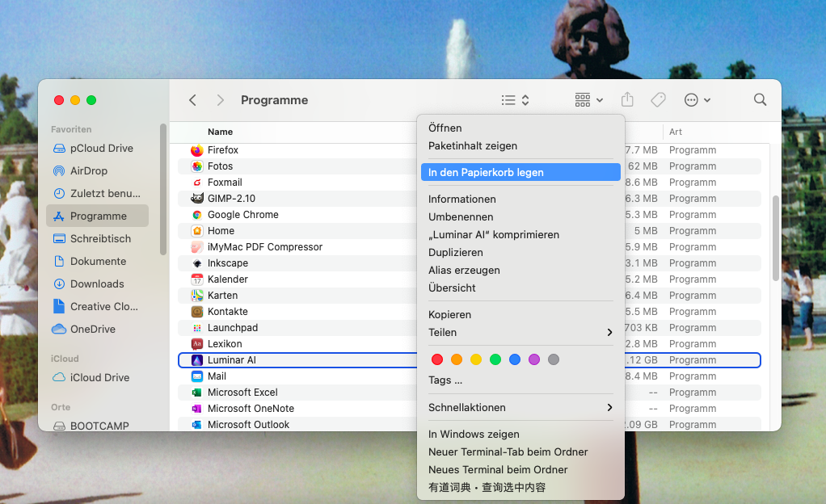Screen dimensions: 826x504
Task: Click the Karten app icon
Action: pyautogui.click(x=197, y=296)
